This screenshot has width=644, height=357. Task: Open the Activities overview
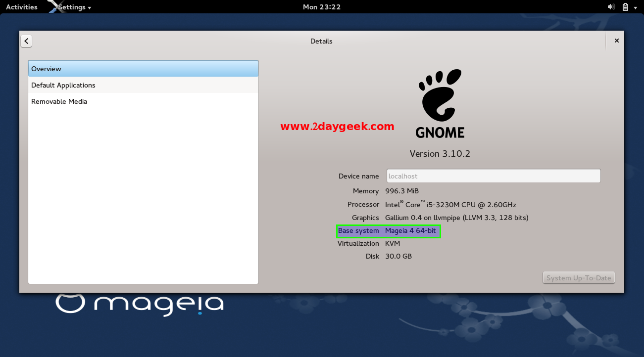21,7
